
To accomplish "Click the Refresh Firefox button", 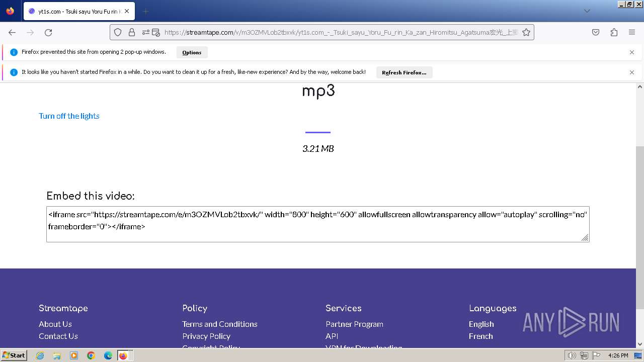I will 404,72.
